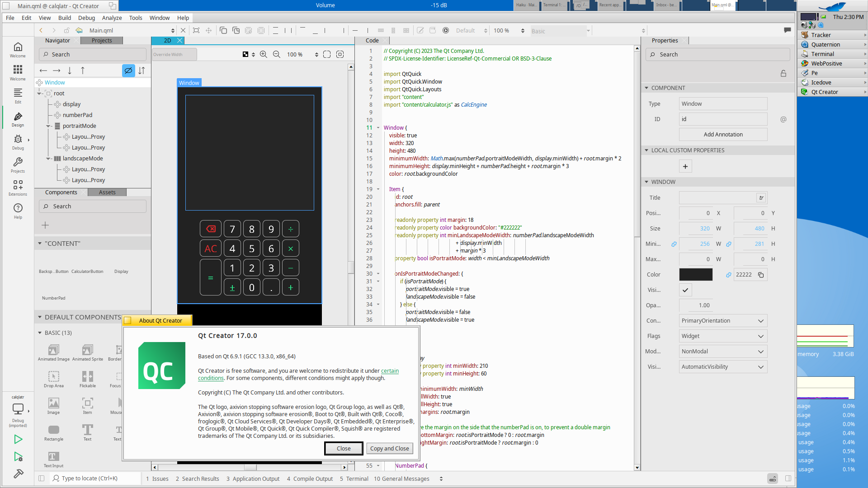Click the green Run button

click(18, 439)
